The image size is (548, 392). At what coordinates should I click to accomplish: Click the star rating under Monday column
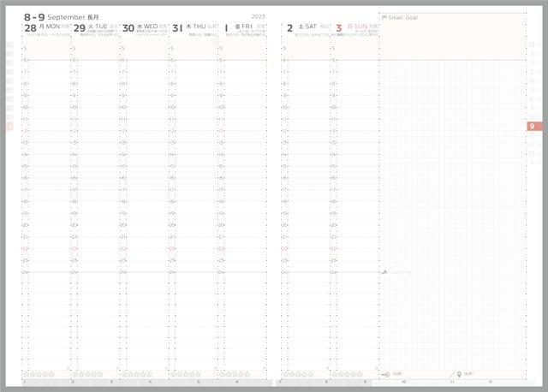click(39, 374)
